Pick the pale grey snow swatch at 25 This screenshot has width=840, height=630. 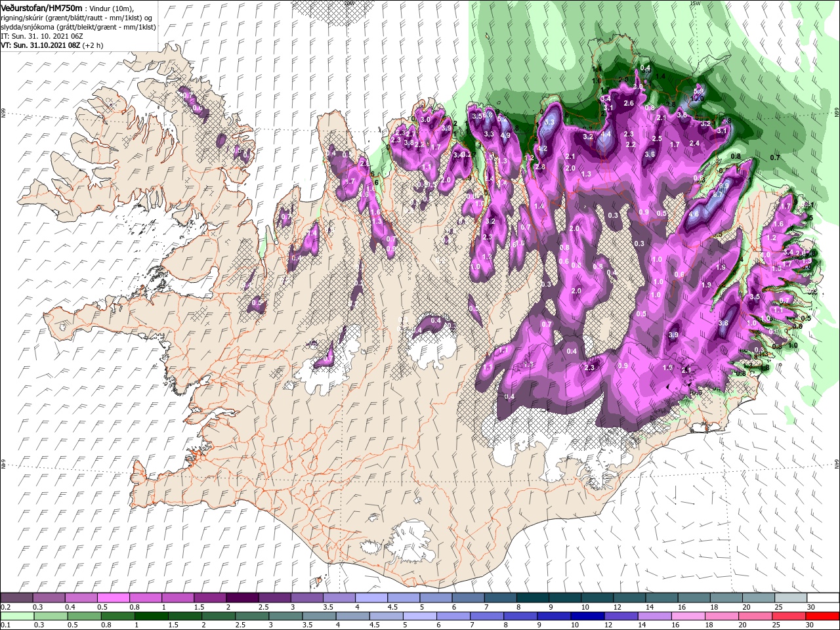791,598
